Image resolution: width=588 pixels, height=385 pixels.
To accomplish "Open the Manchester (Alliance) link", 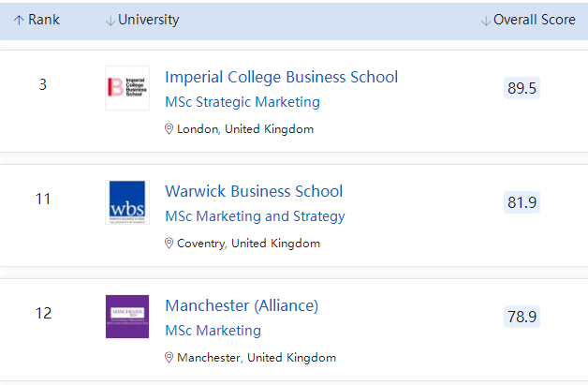I will (242, 305).
